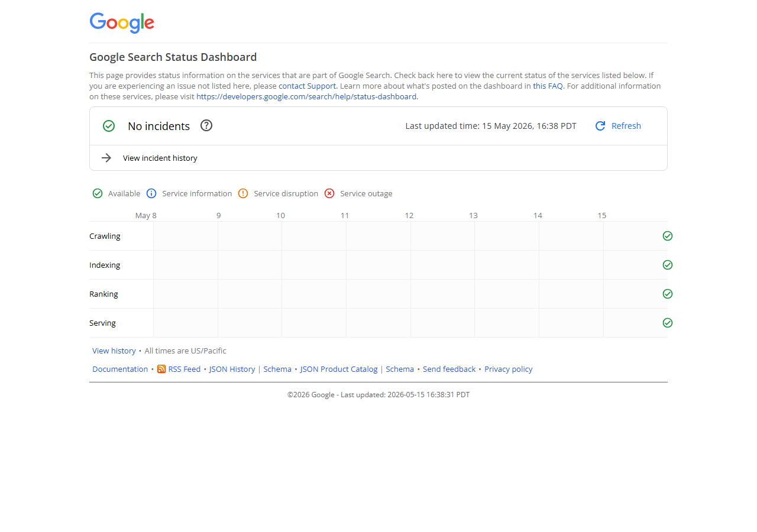Click the 13 date column header
The height and width of the screenshot is (532, 757).
(x=474, y=215)
